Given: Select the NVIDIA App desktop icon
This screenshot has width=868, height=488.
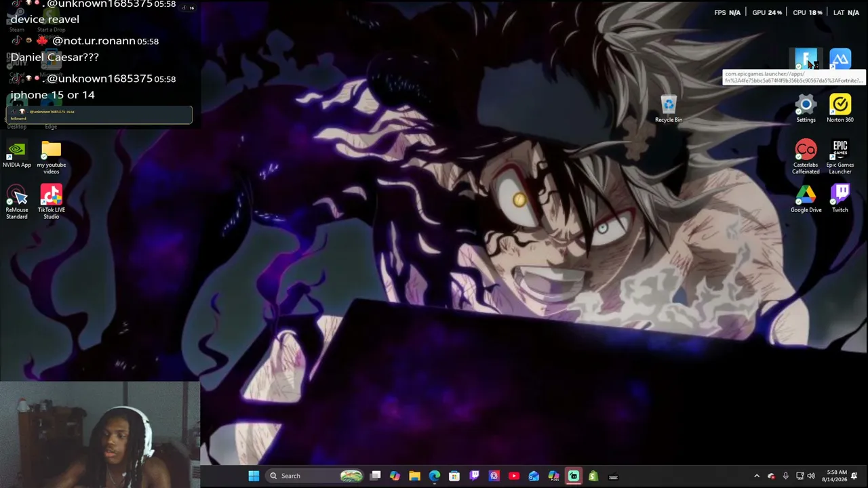Looking at the screenshot, I should [x=17, y=154].
